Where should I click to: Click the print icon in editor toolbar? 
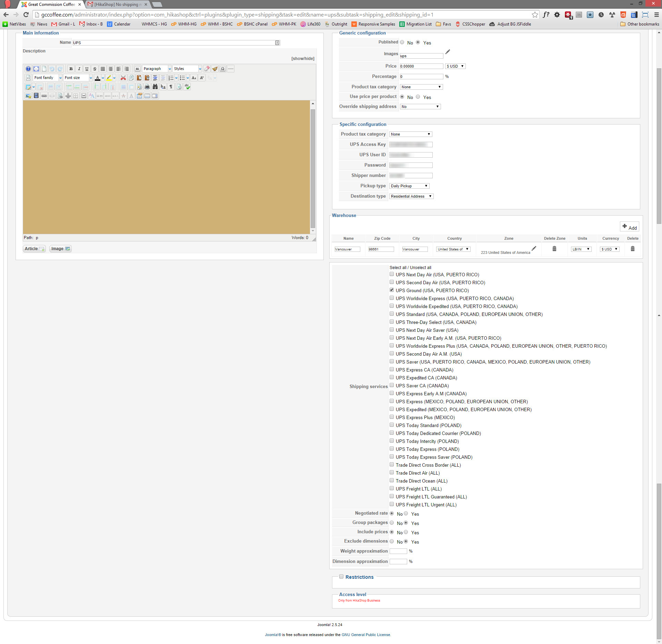tap(147, 87)
